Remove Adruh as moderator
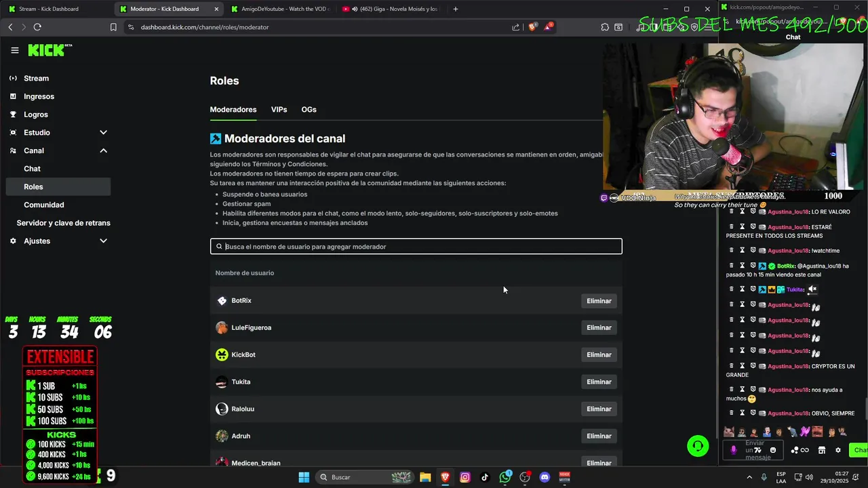Screen dimensions: 868x488 point(599,436)
